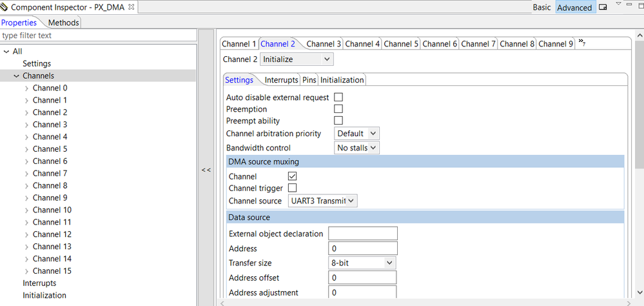The image size is (644, 306).
Task: Click the view layout icon beside Advanced
Action: (x=603, y=8)
